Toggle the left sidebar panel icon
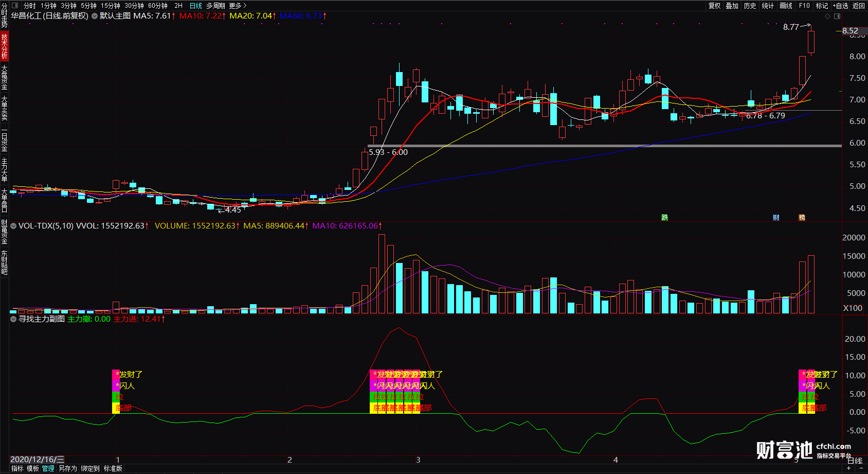Image resolution: width=868 pixels, height=474 pixels. (15, 5)
